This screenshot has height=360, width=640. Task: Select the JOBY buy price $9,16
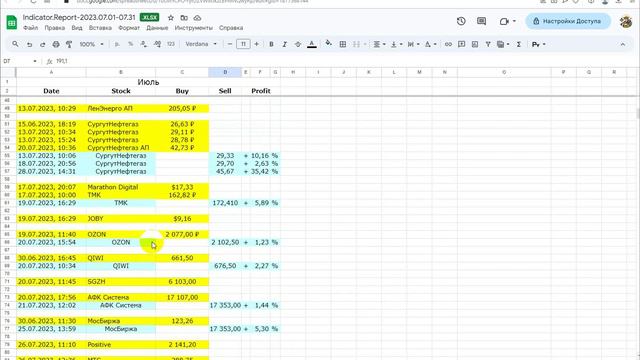182,219
